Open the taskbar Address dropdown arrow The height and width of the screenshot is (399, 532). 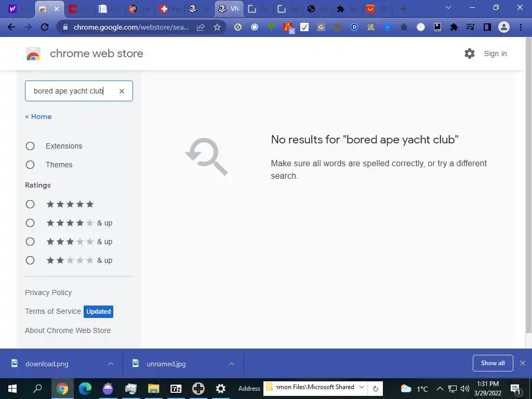[x=362, y=387]
